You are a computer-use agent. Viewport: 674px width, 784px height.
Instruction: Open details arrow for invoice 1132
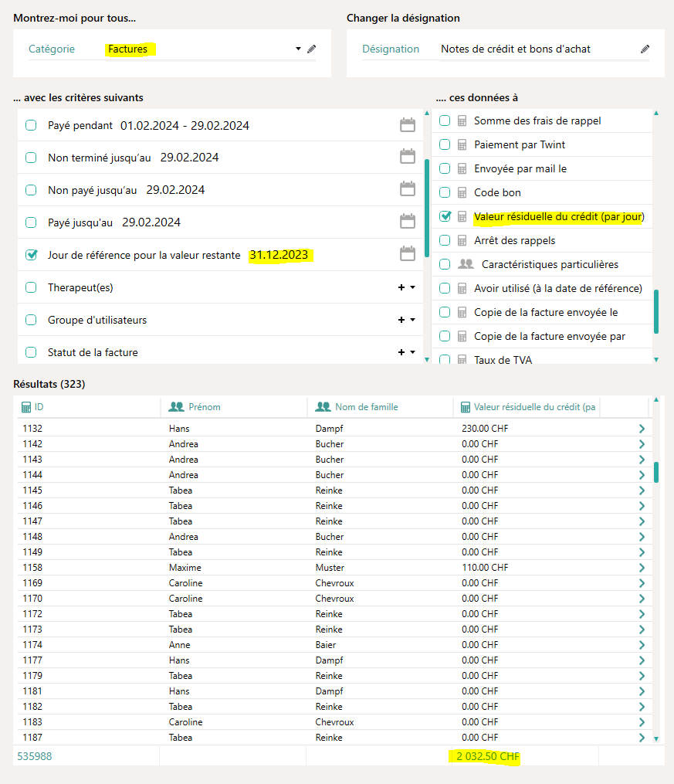coord(642,429)
